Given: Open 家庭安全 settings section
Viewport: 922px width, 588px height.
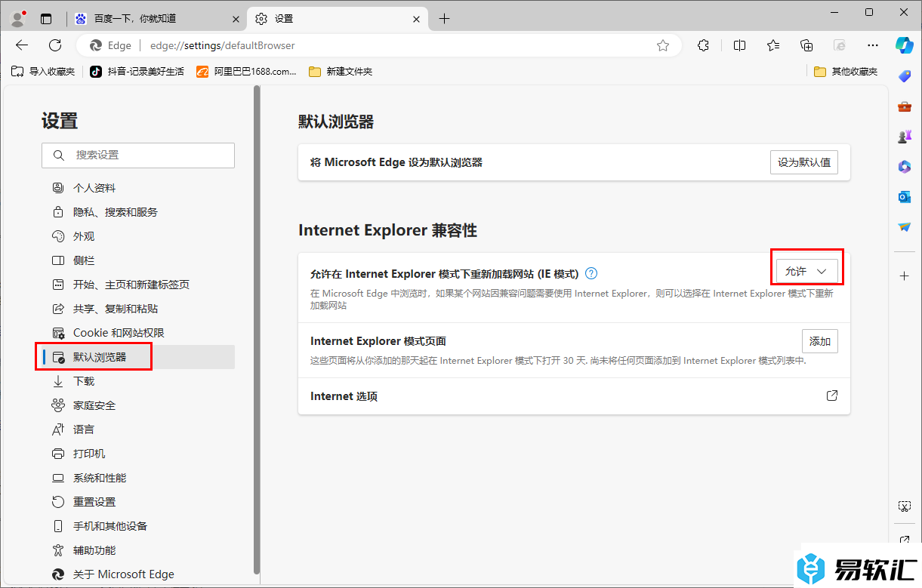Looking at the screenshot, I should pos(138,405).
